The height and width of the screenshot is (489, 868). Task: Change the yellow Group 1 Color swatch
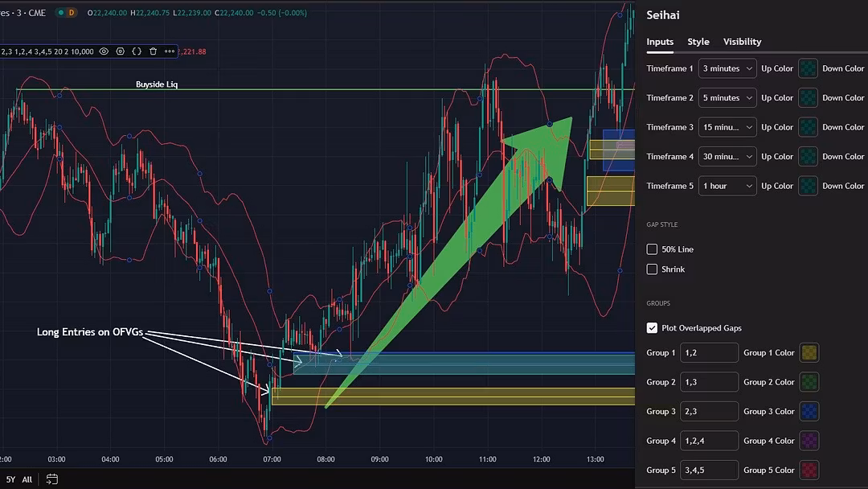click(809, 352)
